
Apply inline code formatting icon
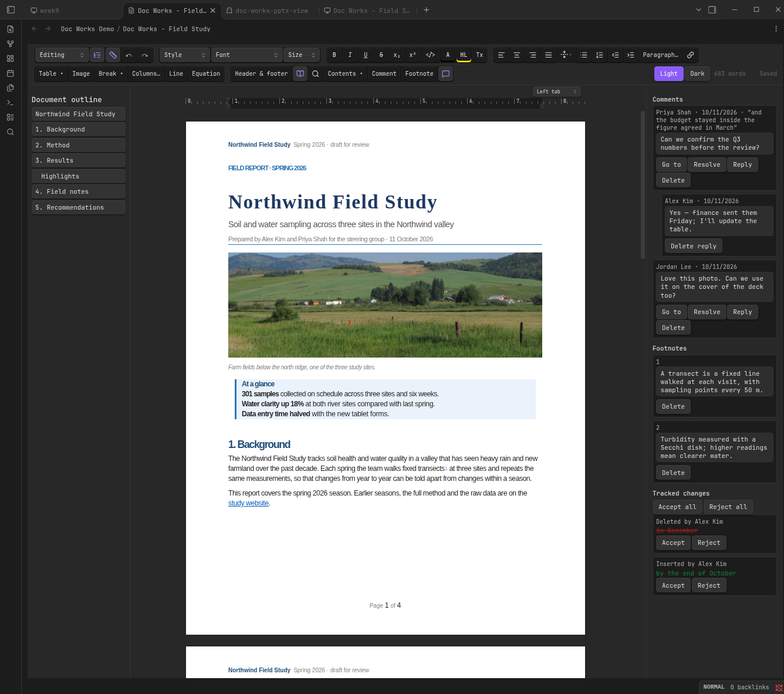point(430,55)
